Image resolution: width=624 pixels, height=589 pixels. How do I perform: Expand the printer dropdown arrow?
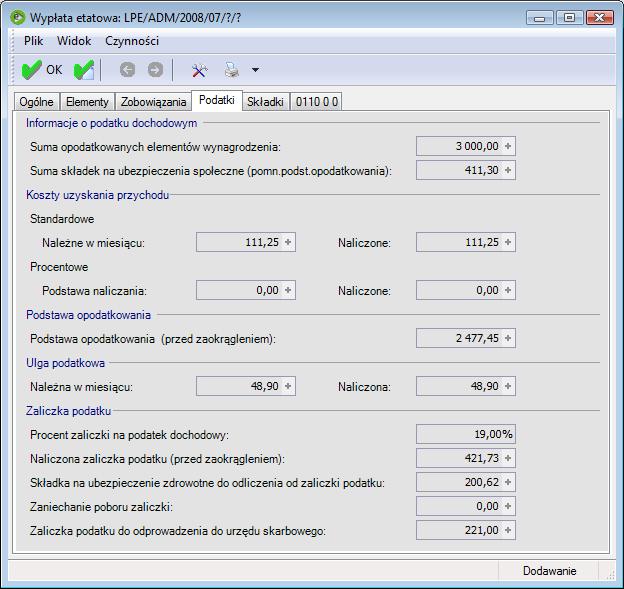[x=255, y=70]
